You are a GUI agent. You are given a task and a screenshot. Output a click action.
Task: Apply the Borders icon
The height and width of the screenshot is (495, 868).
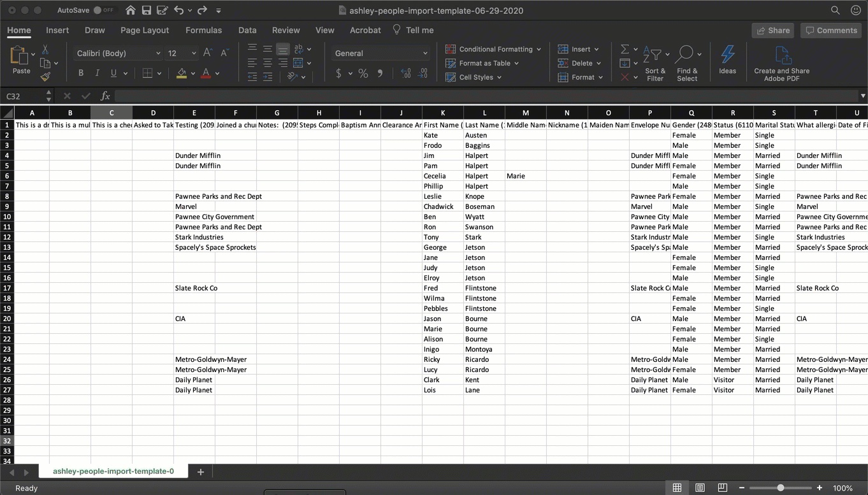click(147, 73)
